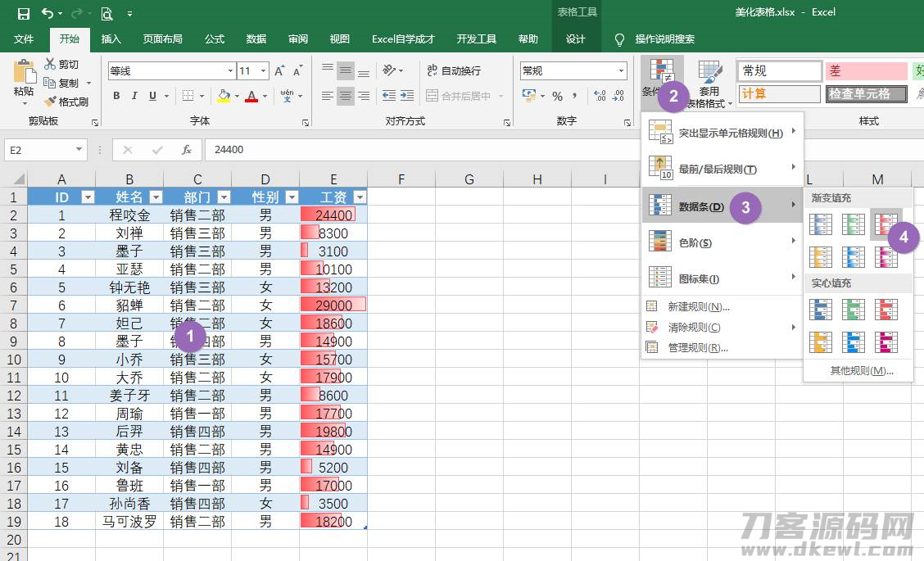Image resolution: width=924 pixels, height=561 pixels.
Task: Increase font size with the large A icon
Action: 280,70
